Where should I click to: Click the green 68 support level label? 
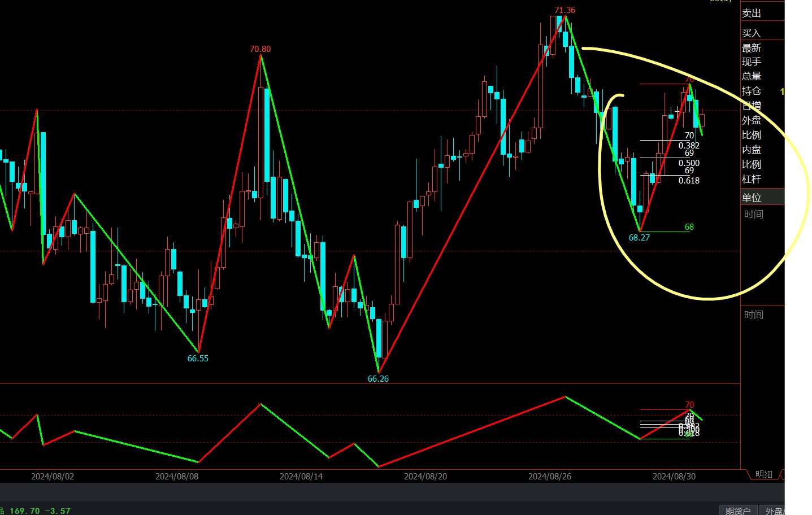click(689, 227)
